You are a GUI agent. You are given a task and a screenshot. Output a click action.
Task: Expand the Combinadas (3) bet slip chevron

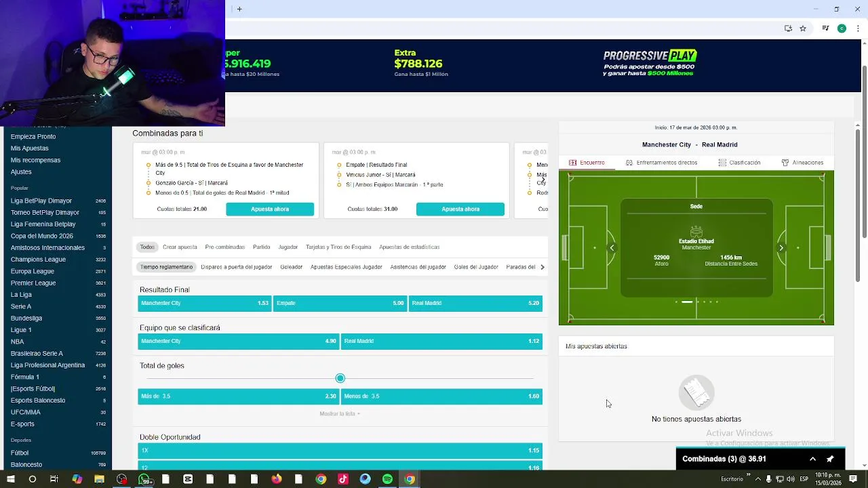[x=812, y=459]
